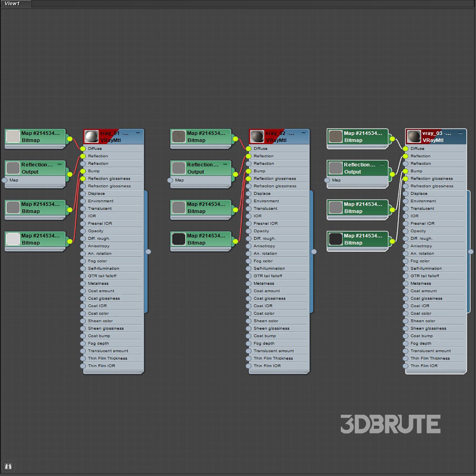Click the binoculars search icon
This screenshot has height=476, width=476.
pos(8,466)
